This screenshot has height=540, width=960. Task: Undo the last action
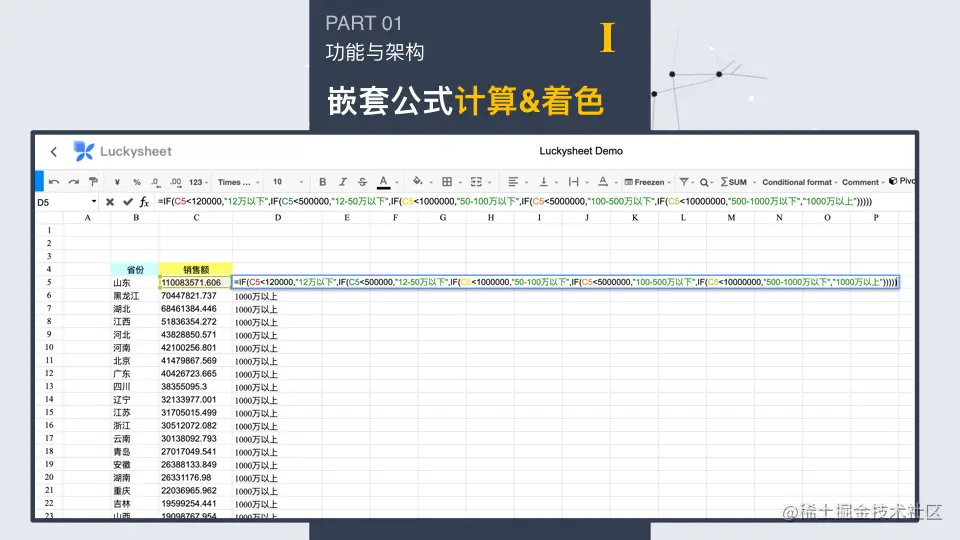coord(54,182)
